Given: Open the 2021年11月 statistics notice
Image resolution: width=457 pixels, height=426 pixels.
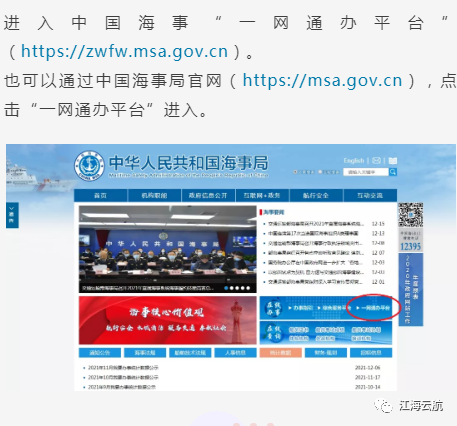Looking at the screenshot, I should pos(123,368).
